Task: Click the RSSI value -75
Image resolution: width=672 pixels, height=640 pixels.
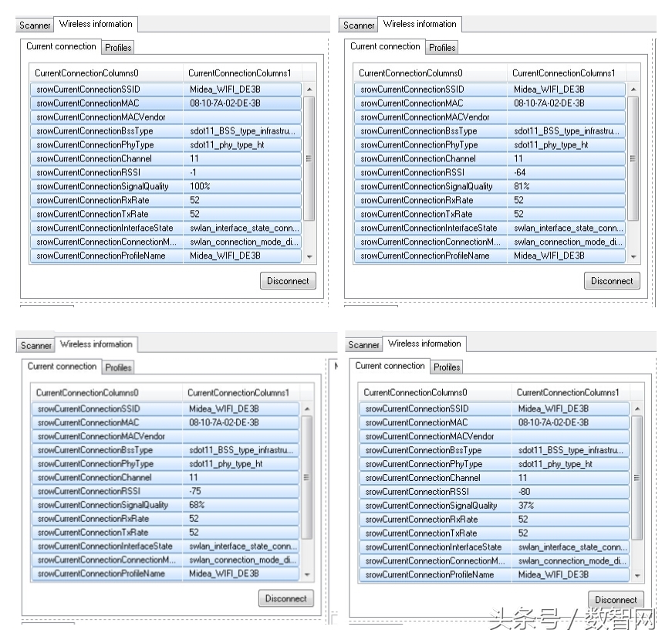Action: coord(195,491)
